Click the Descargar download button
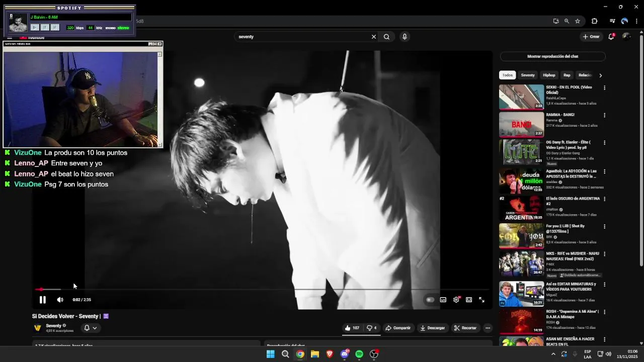The height and width of the screenshot is (362, 644). 433,328
